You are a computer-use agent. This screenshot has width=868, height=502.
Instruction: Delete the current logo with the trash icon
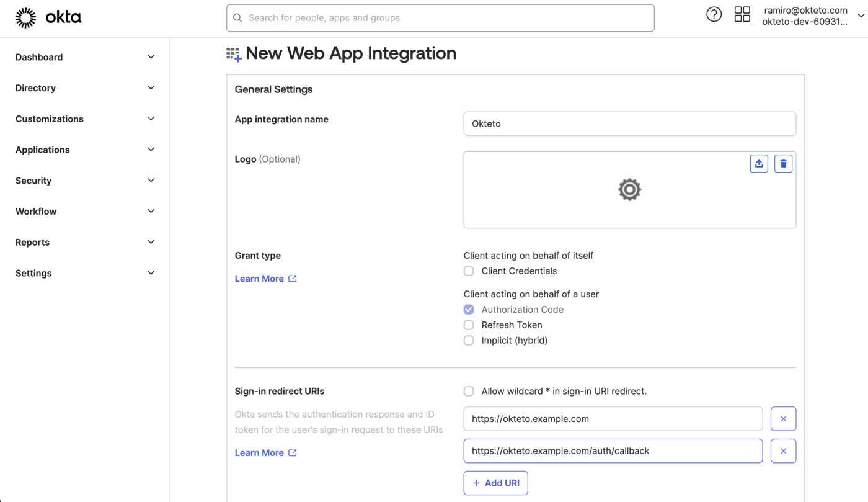click(x=783, y=163)
